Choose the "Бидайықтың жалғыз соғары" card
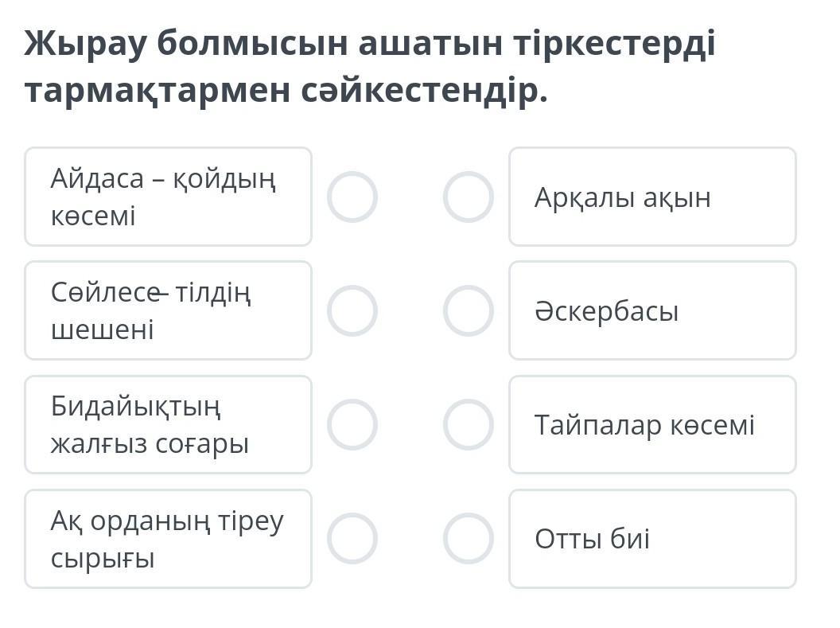The height and width of the screenshot is (628, 840). click(168, 424)
